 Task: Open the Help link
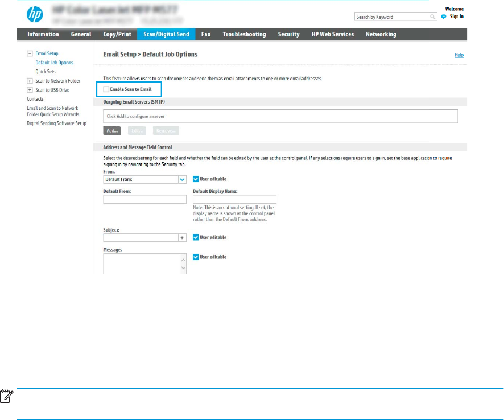coord(458,55)
